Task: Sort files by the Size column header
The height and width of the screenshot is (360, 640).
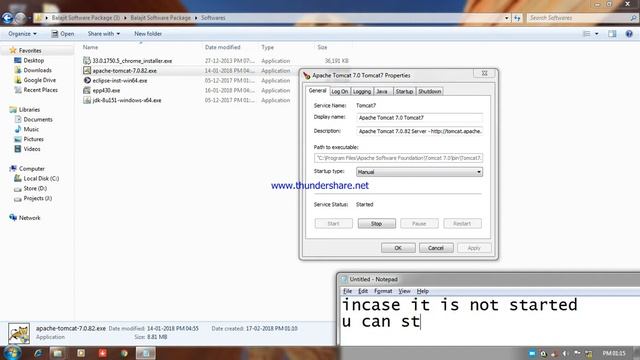Action: click(322, 47)
